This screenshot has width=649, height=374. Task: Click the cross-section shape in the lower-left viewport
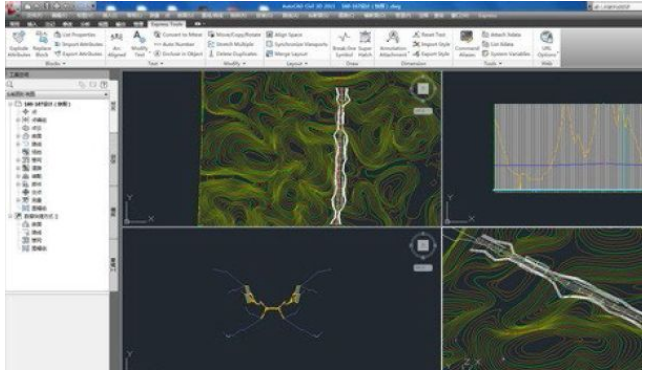[272, 302]
